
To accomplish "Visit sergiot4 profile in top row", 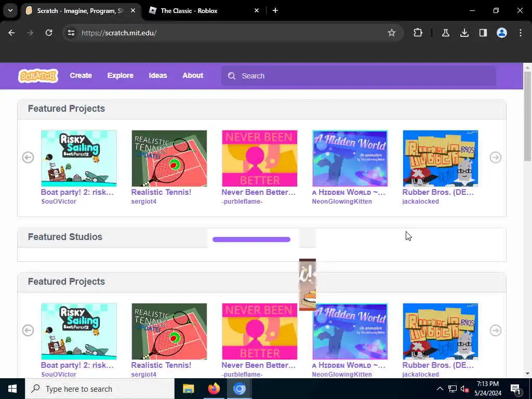I will (144, 202).
